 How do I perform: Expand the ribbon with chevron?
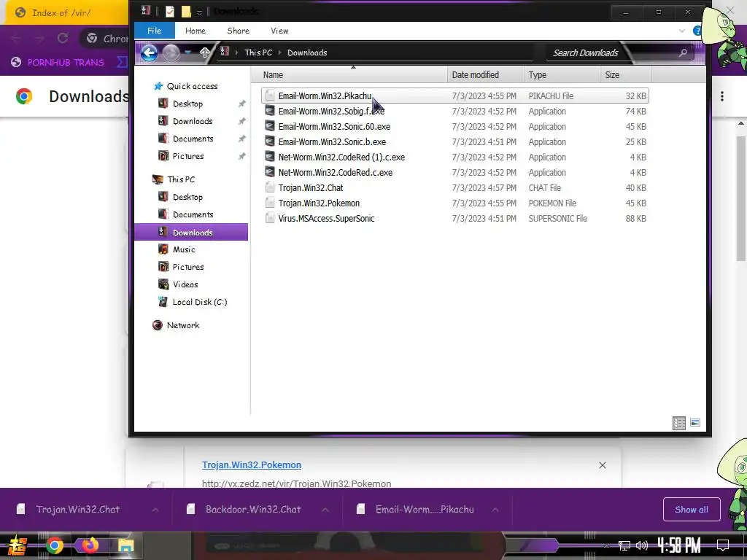[x=682, y=31]
